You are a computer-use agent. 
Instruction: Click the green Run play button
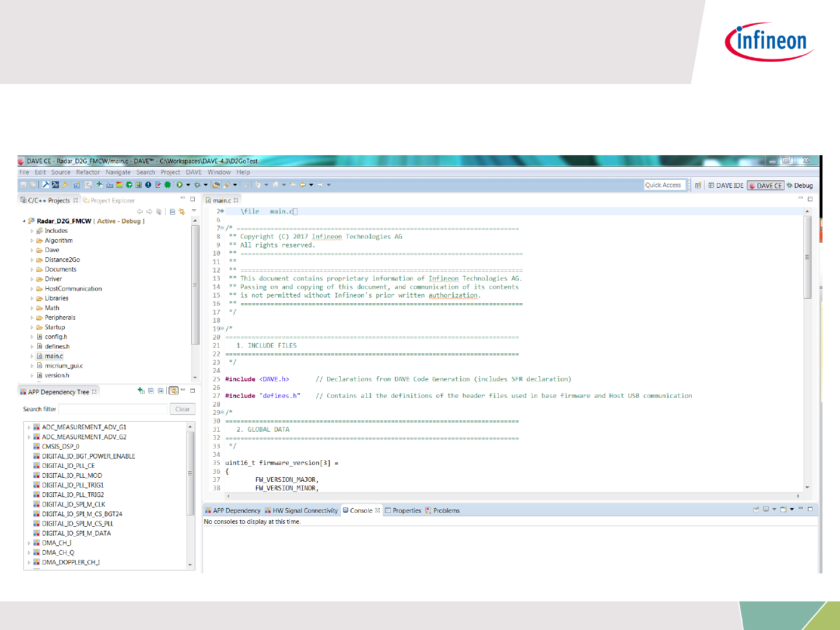coord(180,185)
